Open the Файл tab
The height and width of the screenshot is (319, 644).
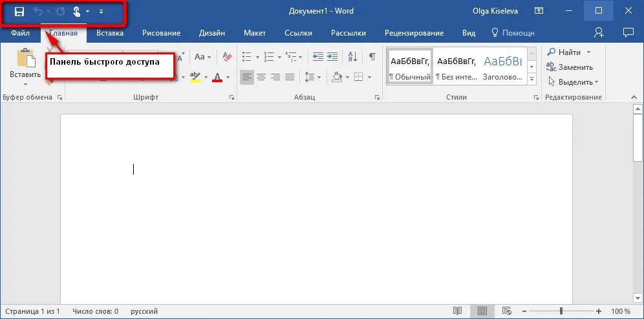(20, 33)
